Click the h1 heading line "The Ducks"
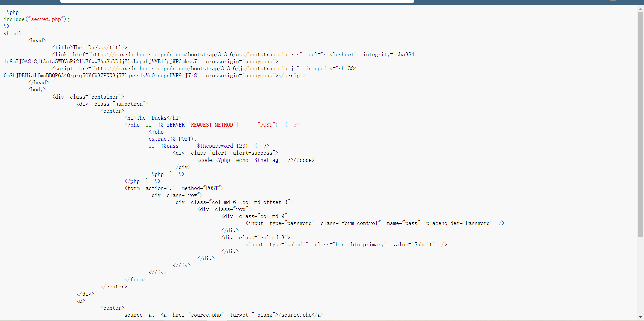The image size is (644, 321). [x=153, y=118]
